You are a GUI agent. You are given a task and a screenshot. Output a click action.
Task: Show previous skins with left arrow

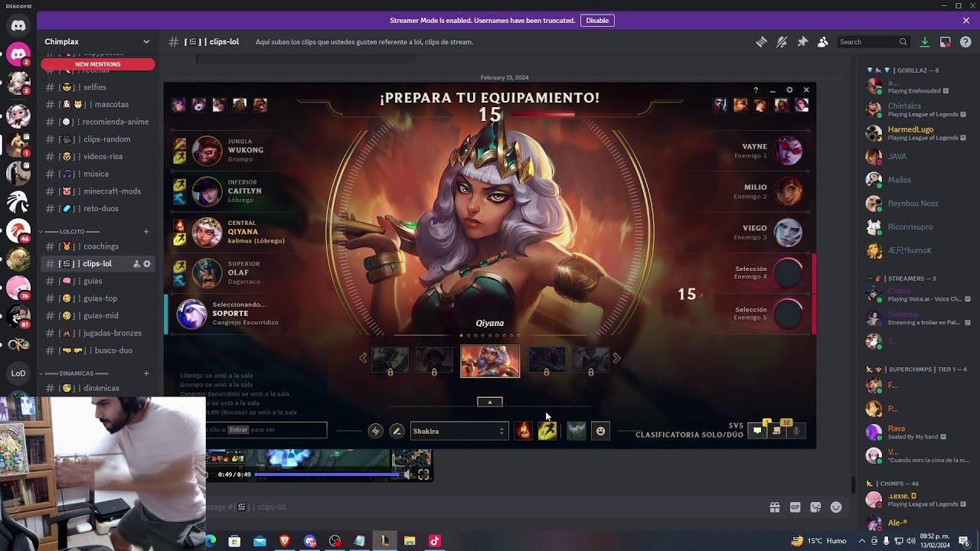click(x=364, y=357)
